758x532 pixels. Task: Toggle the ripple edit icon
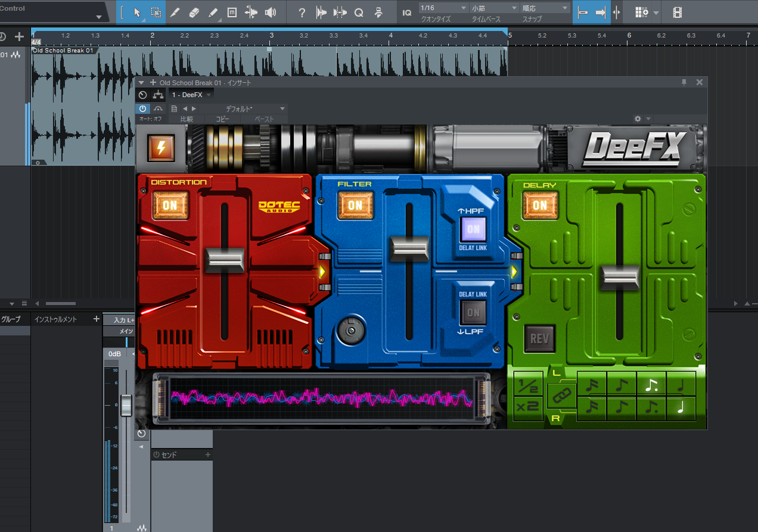[616, 12]
